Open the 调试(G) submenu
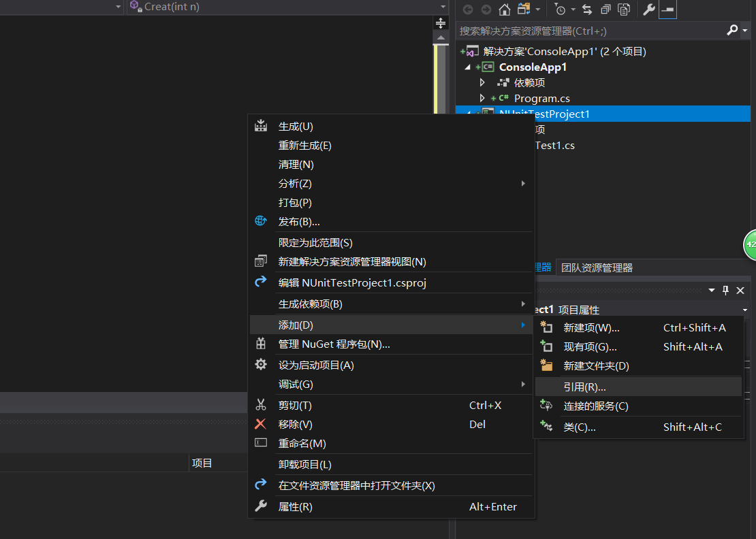The height and width of the screenshot is (539, 756). [x=391, y=385]
